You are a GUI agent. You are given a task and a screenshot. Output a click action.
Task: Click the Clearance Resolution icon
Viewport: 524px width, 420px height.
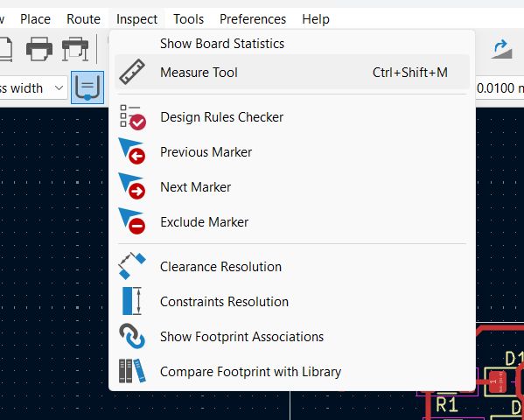tap(132, 266)
